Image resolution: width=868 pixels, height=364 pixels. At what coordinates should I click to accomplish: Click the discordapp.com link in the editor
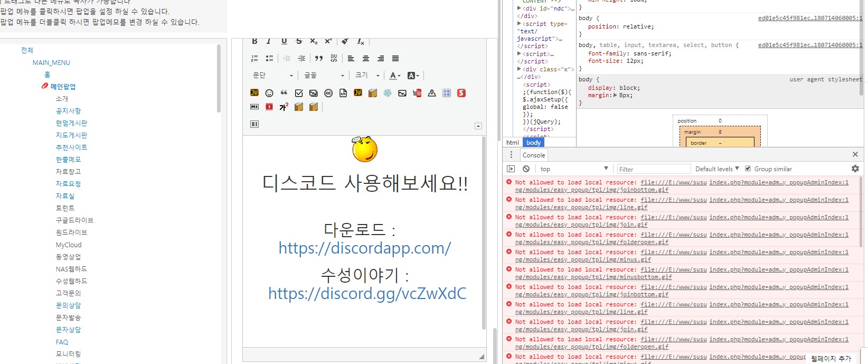364,248
